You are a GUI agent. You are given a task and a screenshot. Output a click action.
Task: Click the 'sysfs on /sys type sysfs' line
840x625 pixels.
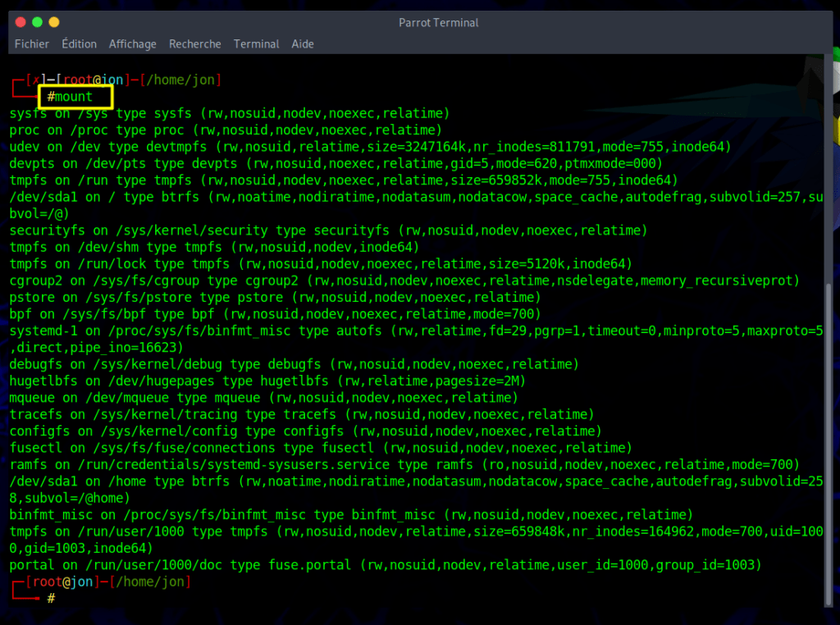coord(229,113)
